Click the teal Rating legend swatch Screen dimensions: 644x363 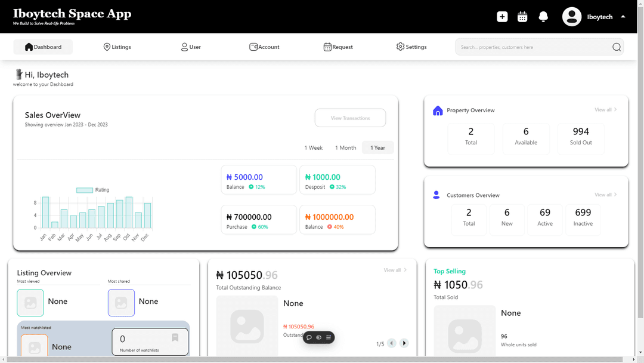pyautogui.click(x=83, y=189)
